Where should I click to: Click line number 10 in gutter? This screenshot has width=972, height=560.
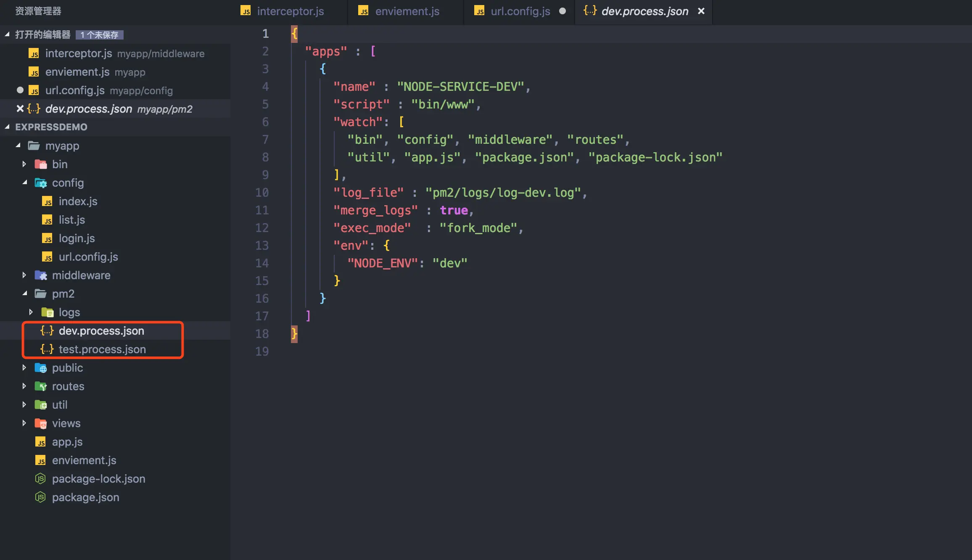coord(262,193)
